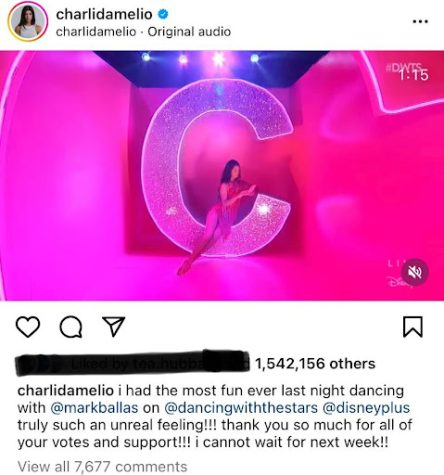Save the post with the bookmark icon
The image size is (444, 475).
[413, 327]
